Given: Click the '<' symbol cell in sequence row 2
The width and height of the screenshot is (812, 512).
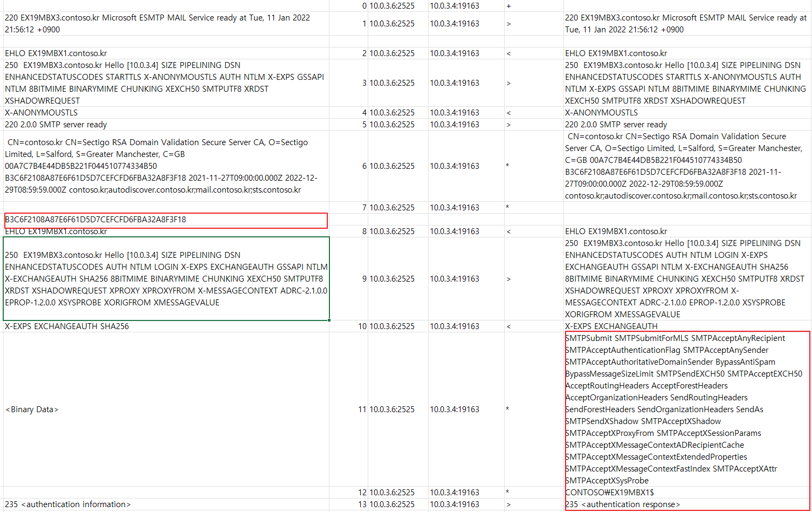Looking at the screenshot, I should (x=534, y=53).
